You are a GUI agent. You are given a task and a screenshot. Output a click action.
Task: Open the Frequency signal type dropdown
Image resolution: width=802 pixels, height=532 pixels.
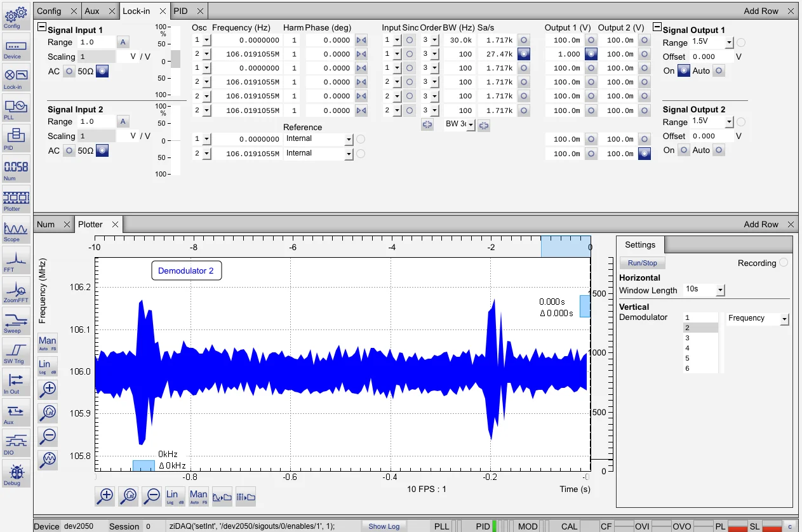(784, 319)
